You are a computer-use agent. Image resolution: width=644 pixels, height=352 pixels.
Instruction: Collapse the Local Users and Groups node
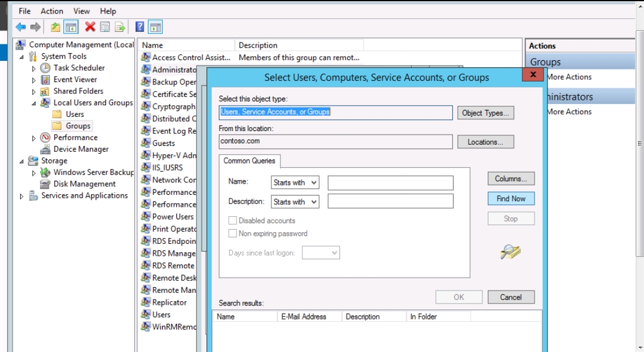pyautogui.click(x=34, y=103)
